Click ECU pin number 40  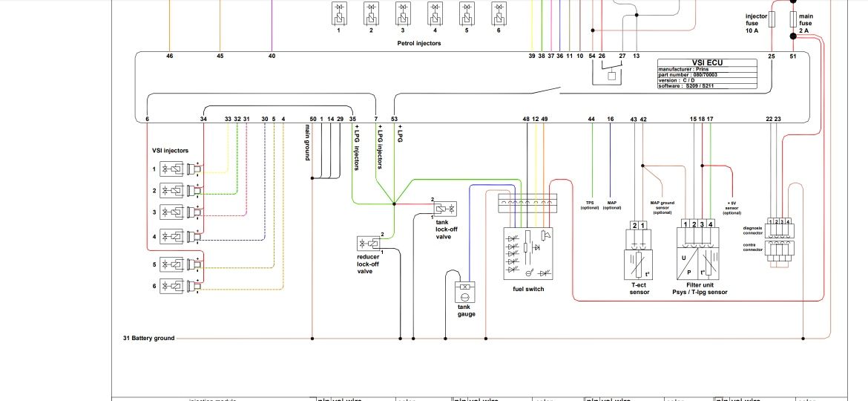coord(272,56)
